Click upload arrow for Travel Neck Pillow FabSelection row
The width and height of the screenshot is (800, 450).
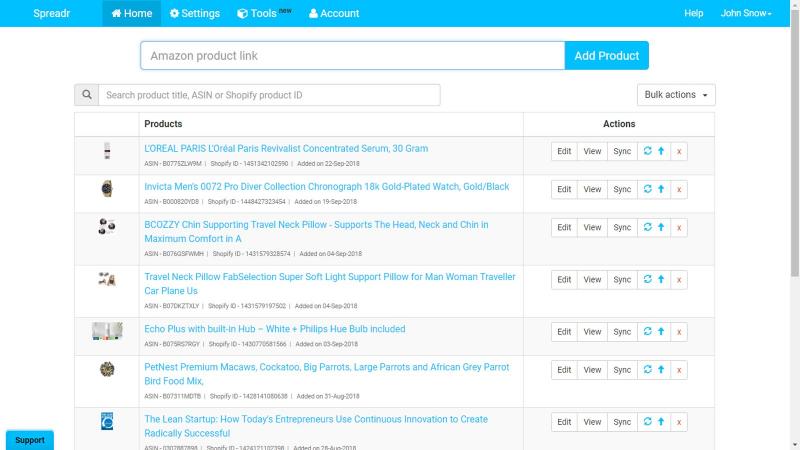[661, 280]
